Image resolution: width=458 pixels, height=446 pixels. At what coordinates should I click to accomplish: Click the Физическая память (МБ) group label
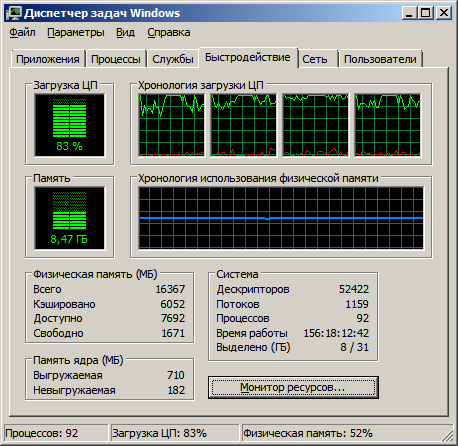pos(95,274)
